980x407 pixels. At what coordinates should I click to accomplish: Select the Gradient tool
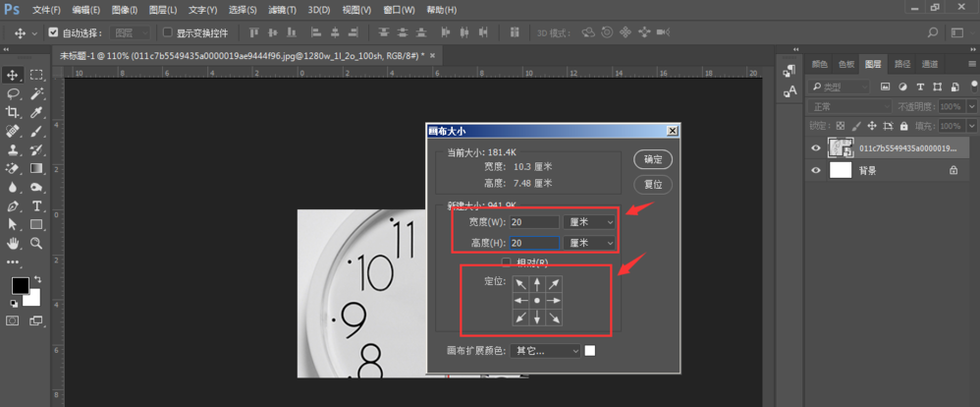(36, 168)
